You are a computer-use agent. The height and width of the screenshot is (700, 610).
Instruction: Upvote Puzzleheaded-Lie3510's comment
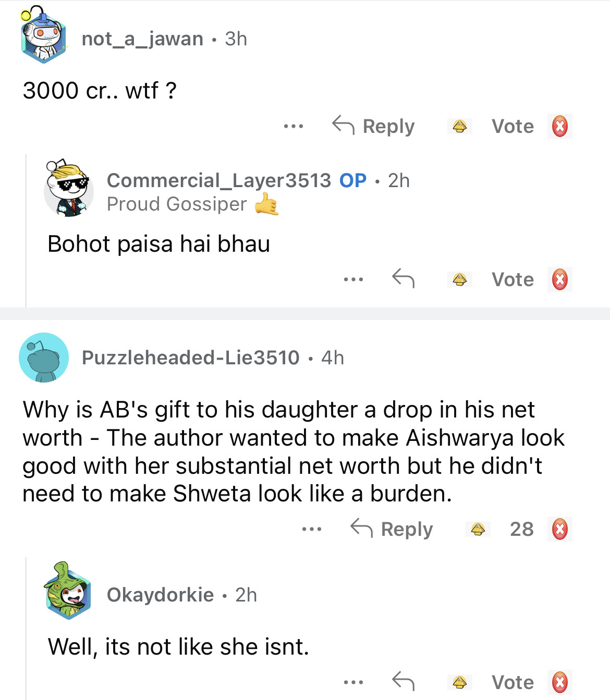point(478,529)
